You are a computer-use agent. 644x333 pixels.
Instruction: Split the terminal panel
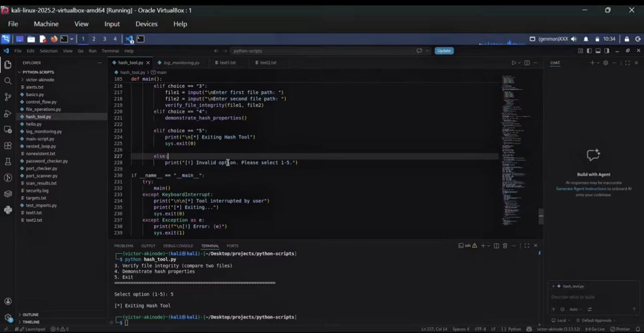(x=496, y=246)
